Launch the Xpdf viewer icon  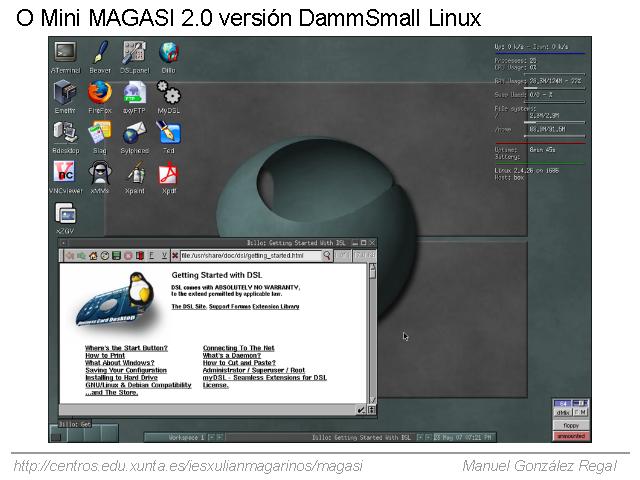click(168, 174)
